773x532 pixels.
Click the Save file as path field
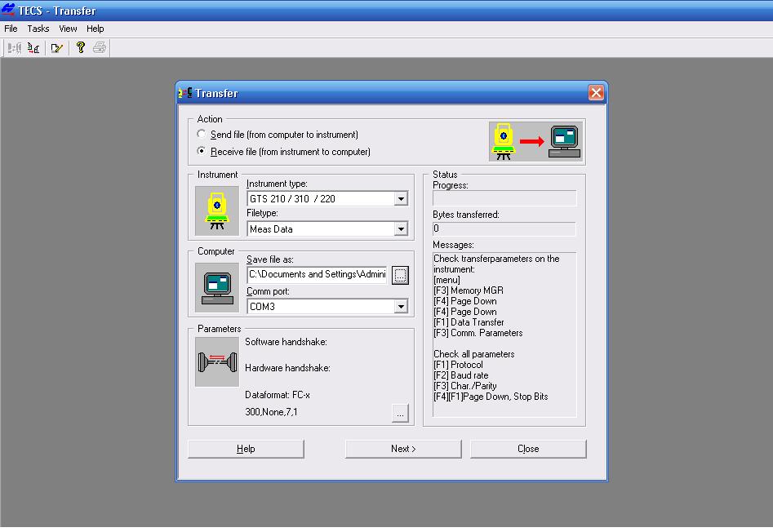tap(317, 274)
